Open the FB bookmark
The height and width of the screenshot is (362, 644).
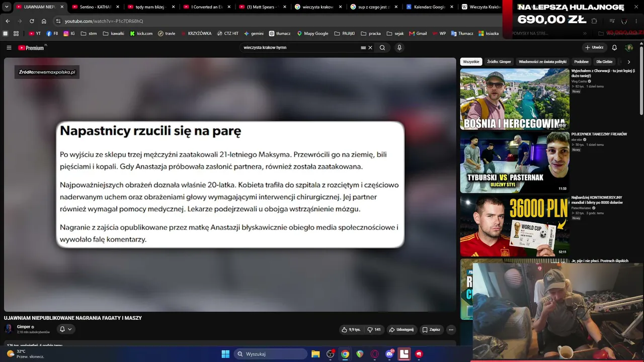[52, 33]
